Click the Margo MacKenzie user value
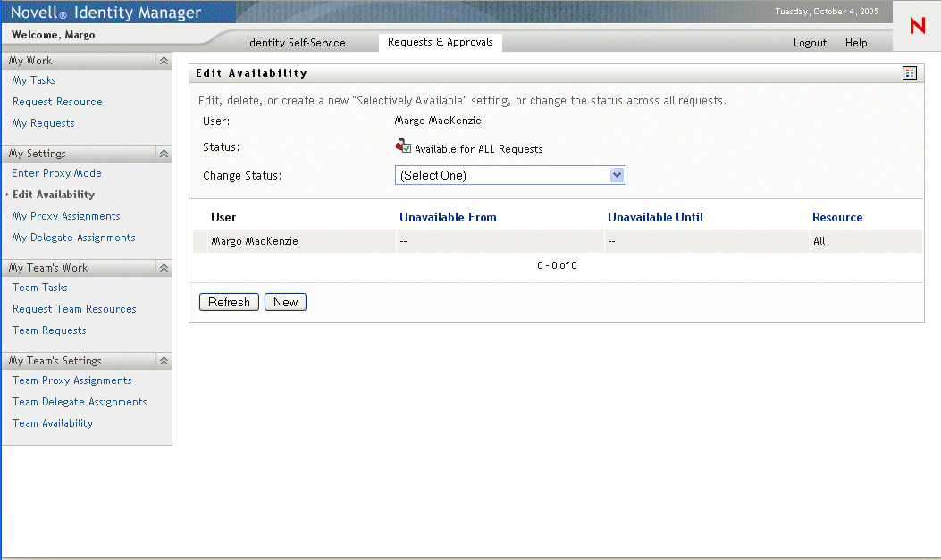Screen dimensions: 941x560 (438, 121)
